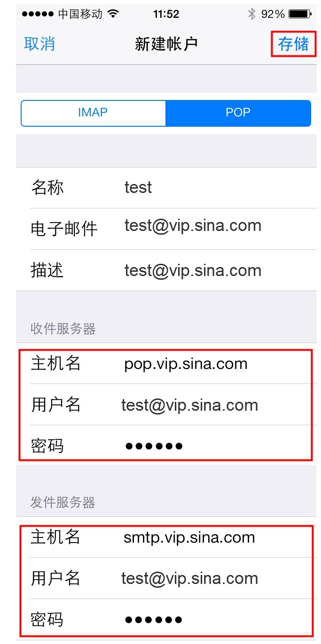321x644 pixels.
Task: Switch to the IMAP tab
Action: coord(93,113)
